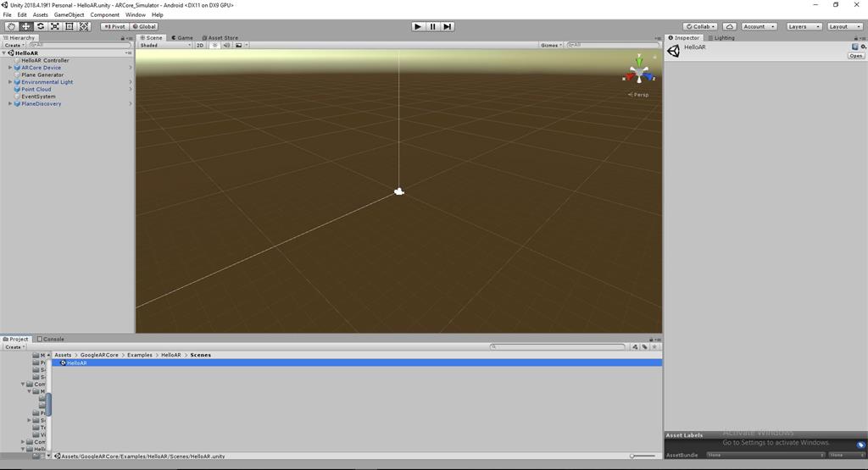Click the red X axis gizmo cone
The width and height of the screenshot is (868, 470).
pos(630,77)
